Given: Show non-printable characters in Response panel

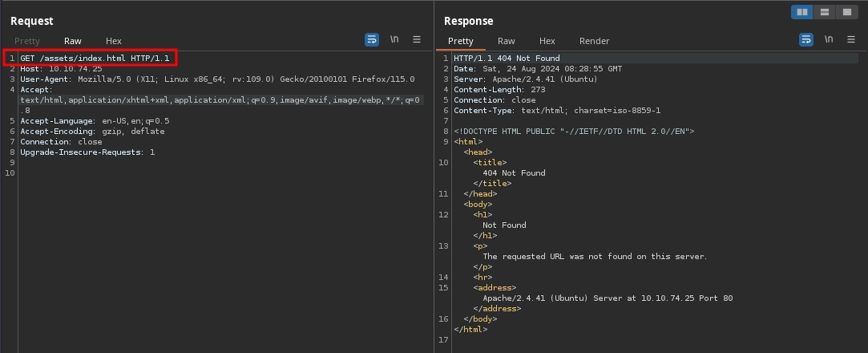Looking at the screenshot, I should 828,39.
